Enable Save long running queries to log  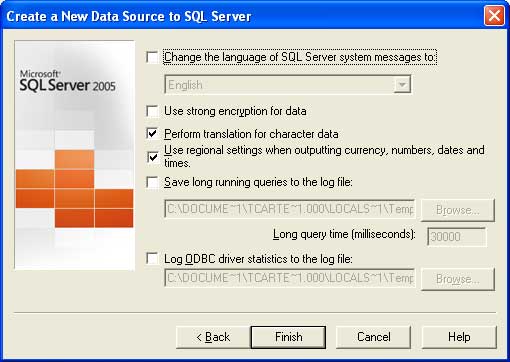pos(152,182)
